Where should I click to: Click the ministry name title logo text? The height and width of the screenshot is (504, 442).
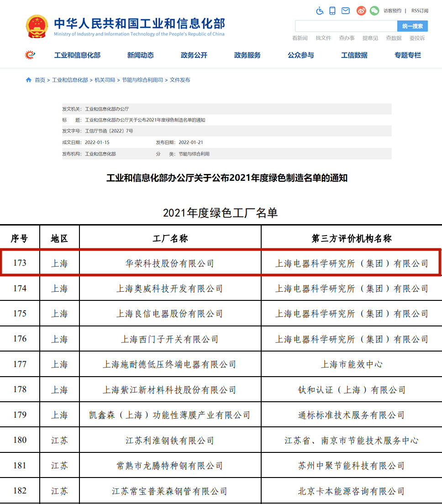click(139, 26)
